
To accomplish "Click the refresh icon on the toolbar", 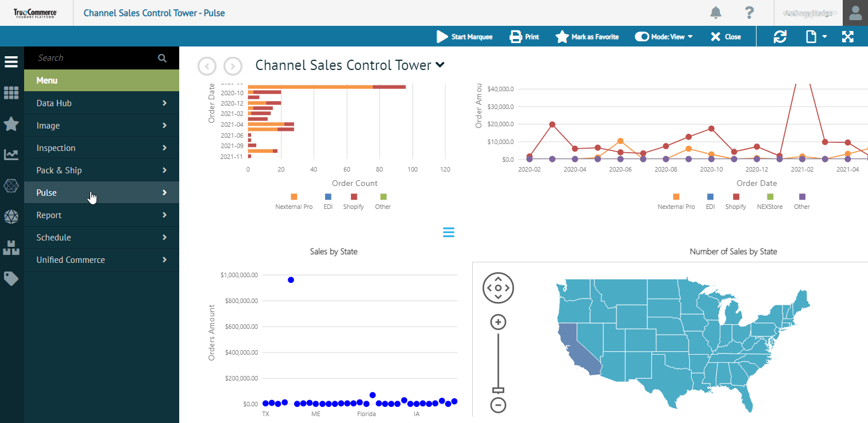I will pos(780,36).
